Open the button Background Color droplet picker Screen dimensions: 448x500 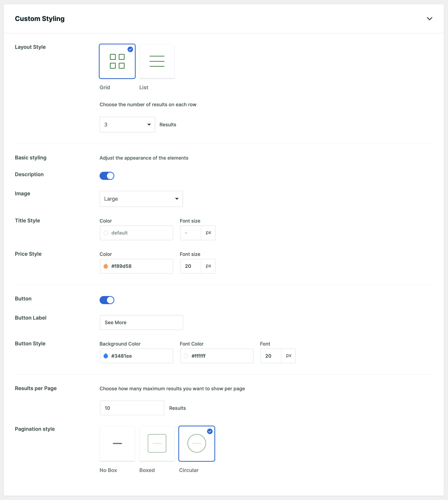click(x=106, y=356)
